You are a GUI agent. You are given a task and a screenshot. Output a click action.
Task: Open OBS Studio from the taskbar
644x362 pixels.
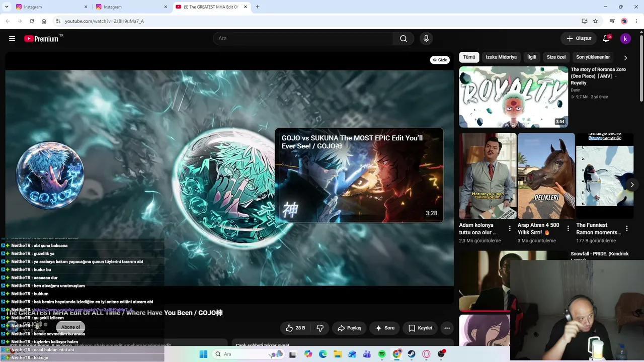coord(441,354)
